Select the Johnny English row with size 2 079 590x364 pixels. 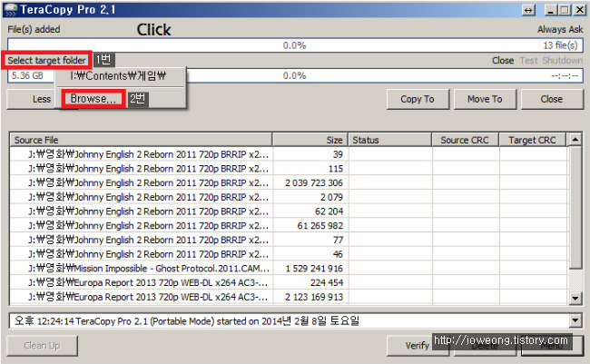click(x=289, y=197)
